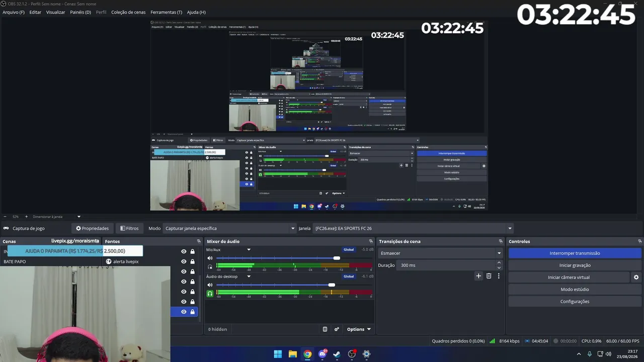Click Interromper transmissão to stop streaming
The width and height of the screenshot is (644, 362).
[575, 253]
